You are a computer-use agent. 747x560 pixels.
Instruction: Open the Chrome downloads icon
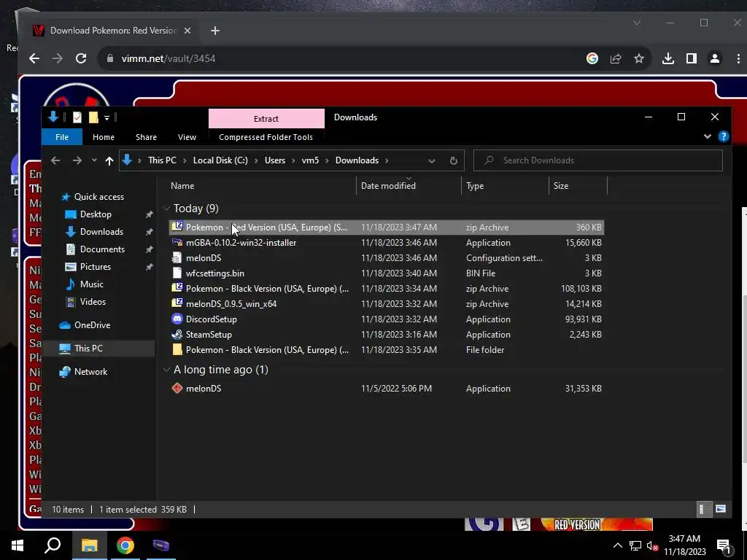point(668,58)
